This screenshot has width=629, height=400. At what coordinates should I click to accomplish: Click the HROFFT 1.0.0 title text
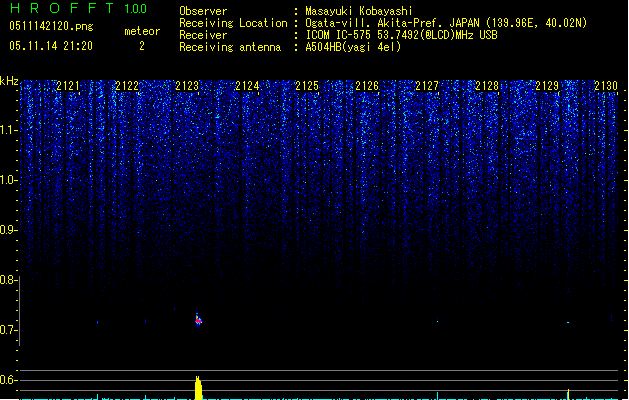pos(78,8)
